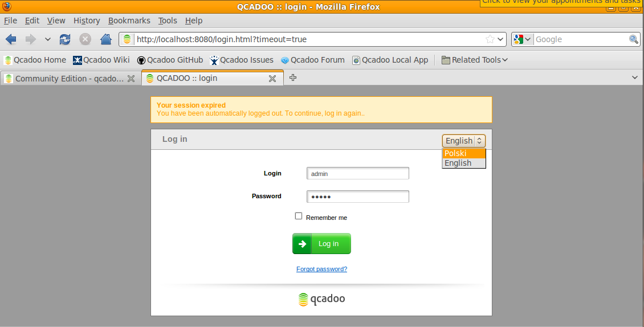Viewport: 644px width, 327px height.
Task: Go to the Home page icon
Action: (x=106, y=39)
